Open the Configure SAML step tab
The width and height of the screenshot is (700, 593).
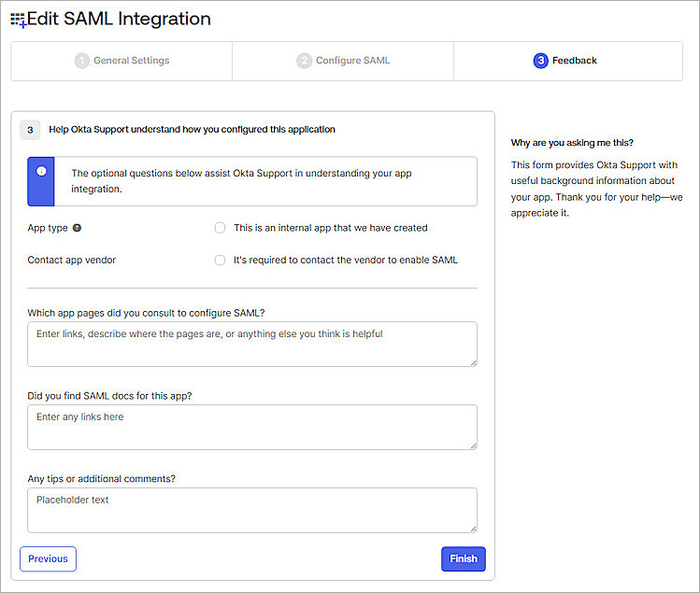[343, 61]
